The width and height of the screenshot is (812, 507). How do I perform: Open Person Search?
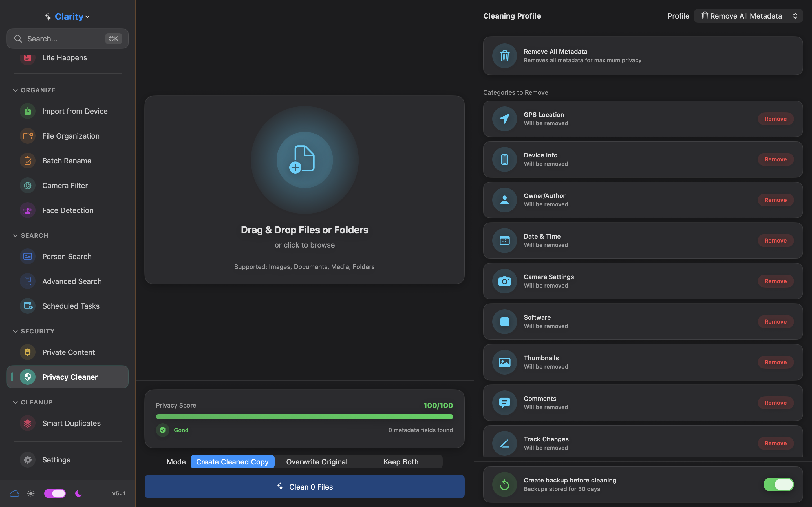tap(67, 256)
